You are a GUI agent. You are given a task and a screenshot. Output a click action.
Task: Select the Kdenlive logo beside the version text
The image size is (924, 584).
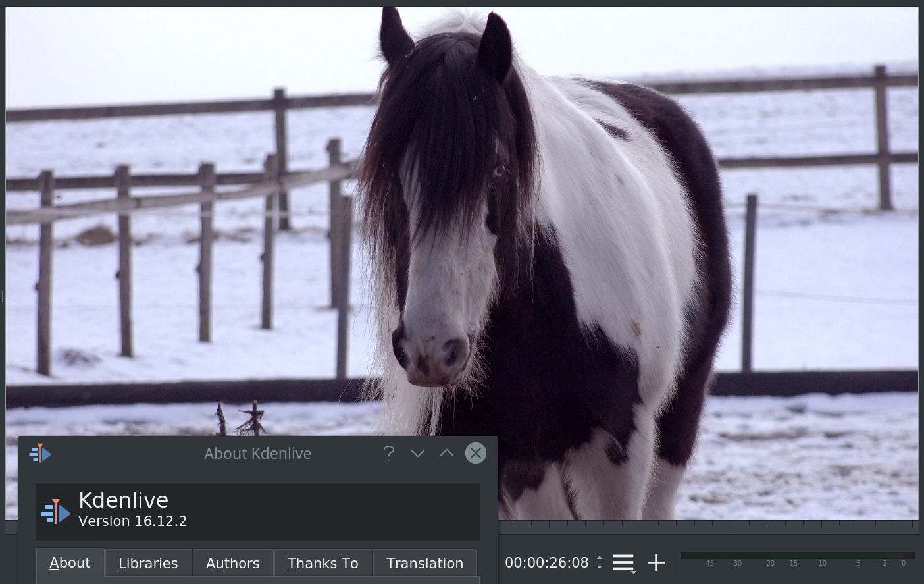click(x=56, y=511)
